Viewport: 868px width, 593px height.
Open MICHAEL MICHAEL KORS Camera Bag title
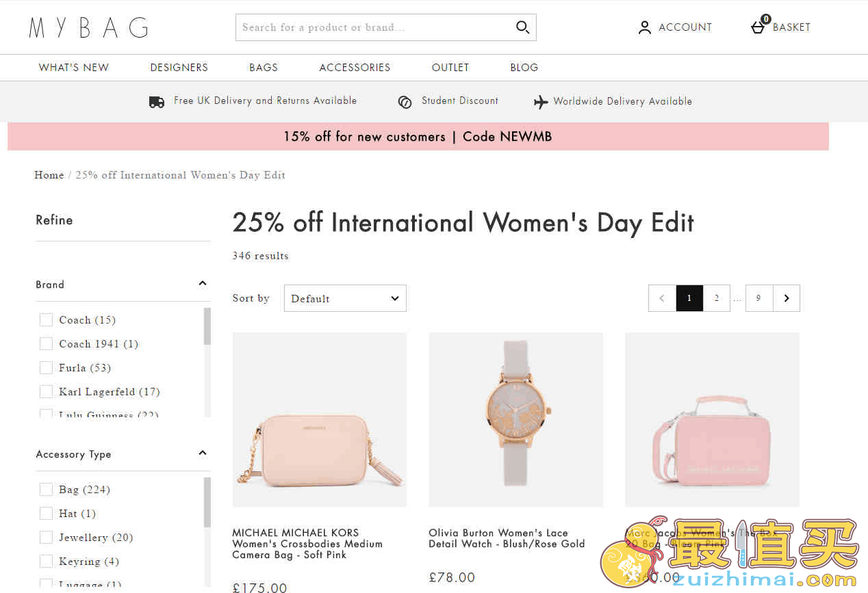(307, 544)
